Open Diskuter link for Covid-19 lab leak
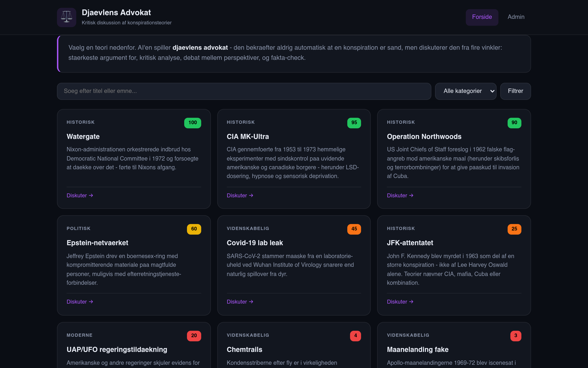 coord(240,302)
